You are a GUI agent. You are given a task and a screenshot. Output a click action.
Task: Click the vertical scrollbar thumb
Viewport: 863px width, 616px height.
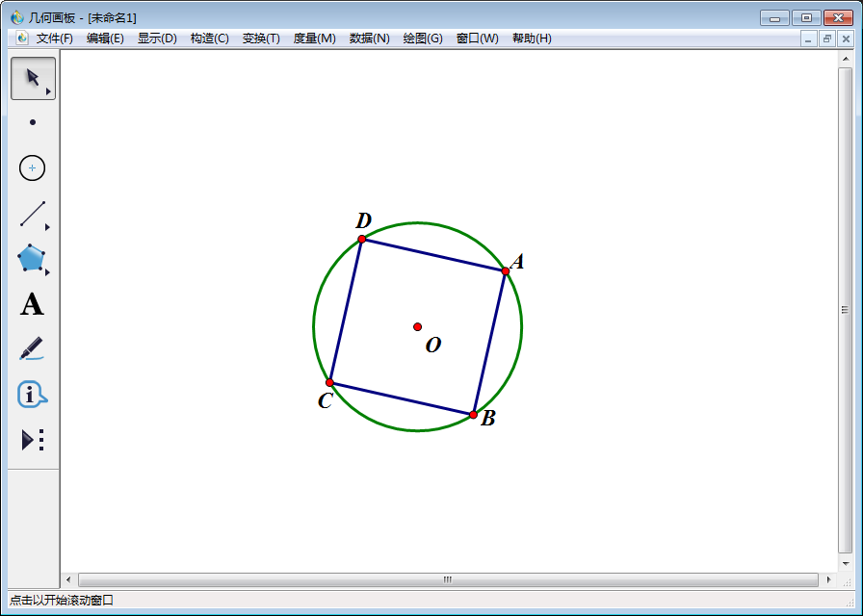(x=846, y=310)
